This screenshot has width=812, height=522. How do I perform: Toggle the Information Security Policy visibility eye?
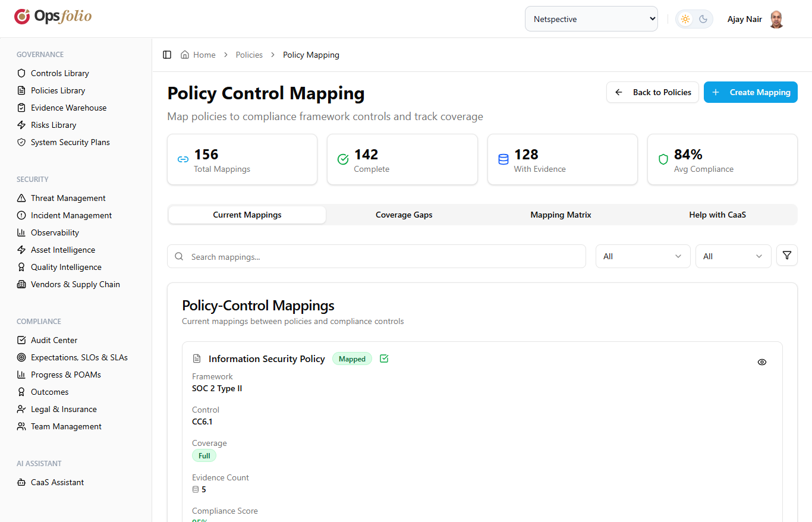coord(762,361)
